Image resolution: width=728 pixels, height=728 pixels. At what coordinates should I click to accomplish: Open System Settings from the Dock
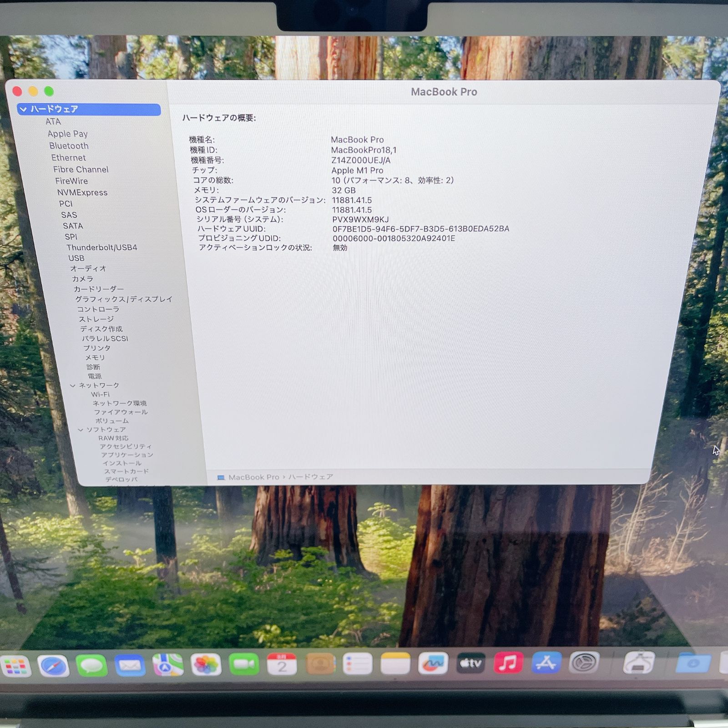(584, 663)
